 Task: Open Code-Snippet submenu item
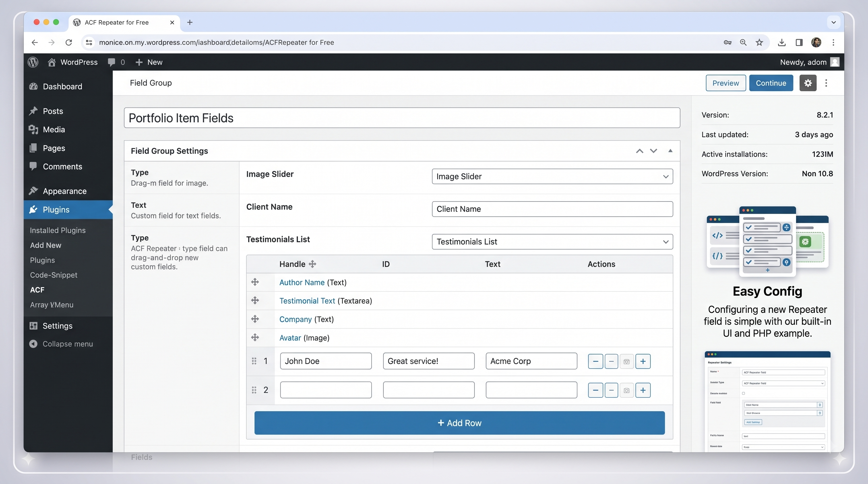[x=54, y=275]
